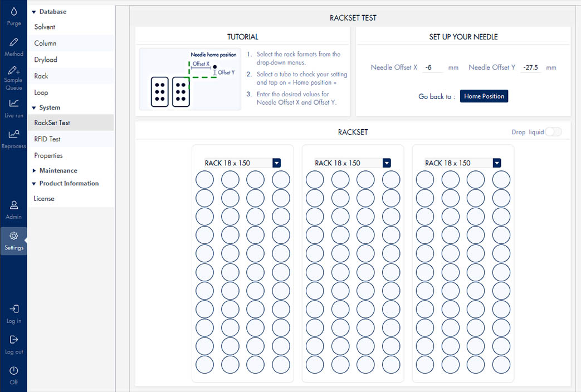581x392 pixels.
Task: Open the Properties page
Action: [x=70, y=155]
